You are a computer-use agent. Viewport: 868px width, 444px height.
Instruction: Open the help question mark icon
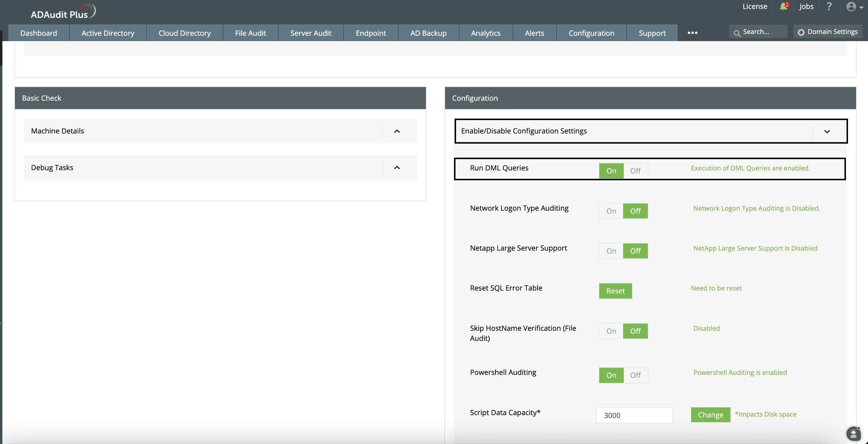click(x=829, y=6)
